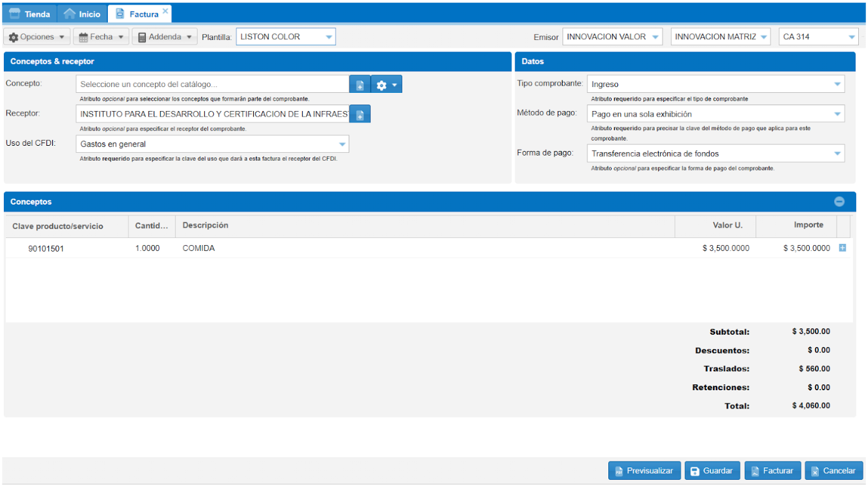Expand the Plantilla LISTON COLOR dropdown

[x=329, y=37]
